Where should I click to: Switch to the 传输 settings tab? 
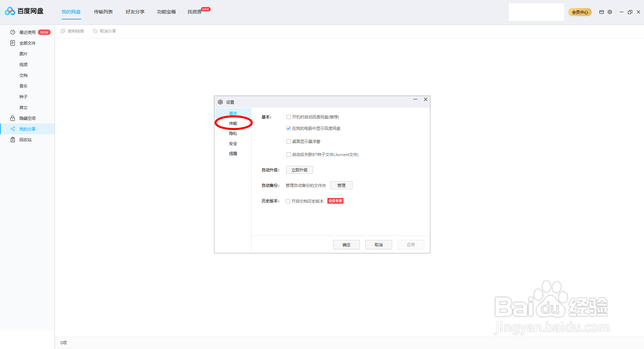[233, 123]
